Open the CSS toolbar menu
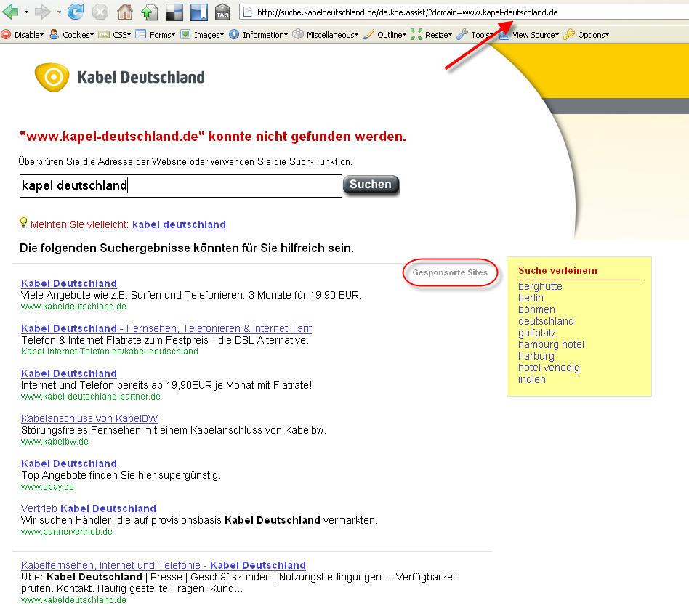The width and height of the screenshot is (689, 616). [121, 35]
